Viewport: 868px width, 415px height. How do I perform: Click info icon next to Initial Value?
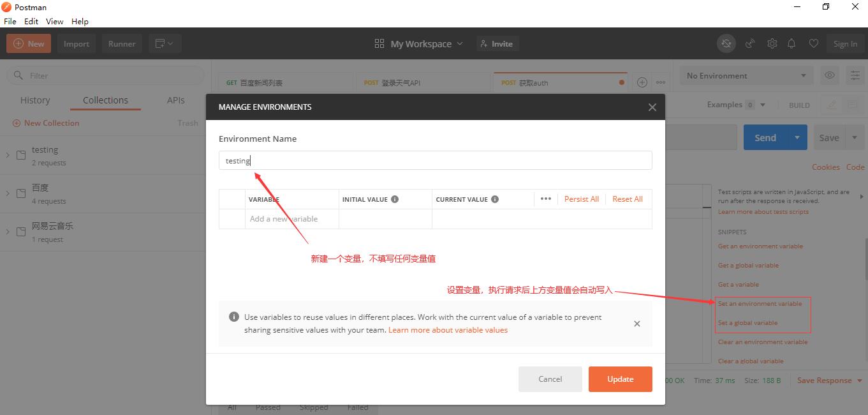pos(395,199)
